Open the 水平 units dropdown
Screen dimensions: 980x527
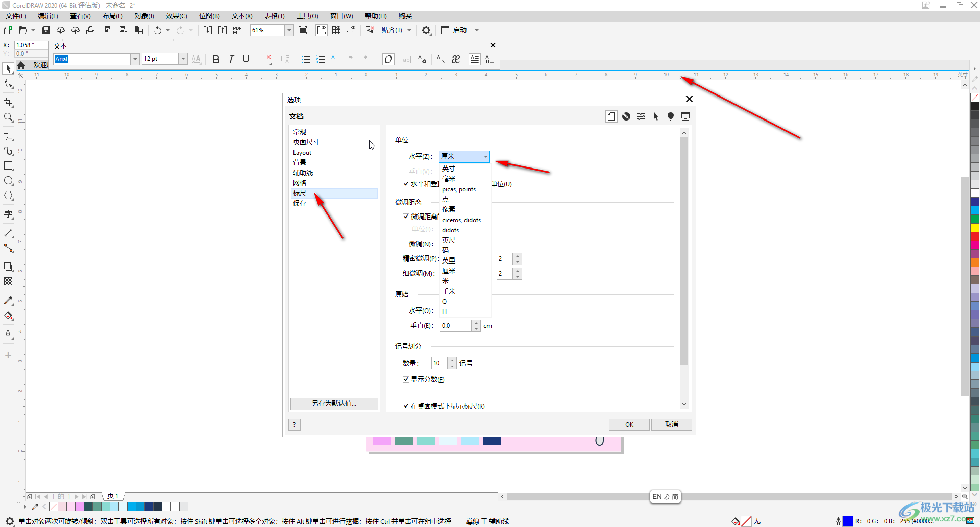click(464, 156)
